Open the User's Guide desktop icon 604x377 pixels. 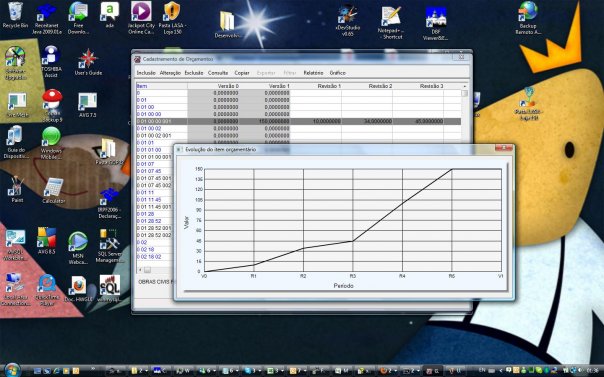(x=88, y=62)
